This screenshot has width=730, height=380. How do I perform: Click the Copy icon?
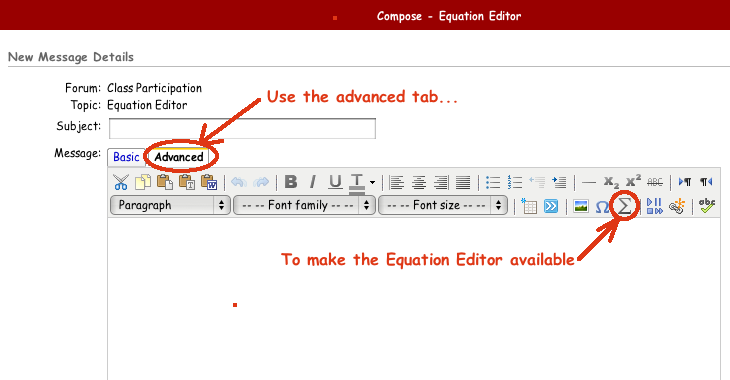click(143, 182)
